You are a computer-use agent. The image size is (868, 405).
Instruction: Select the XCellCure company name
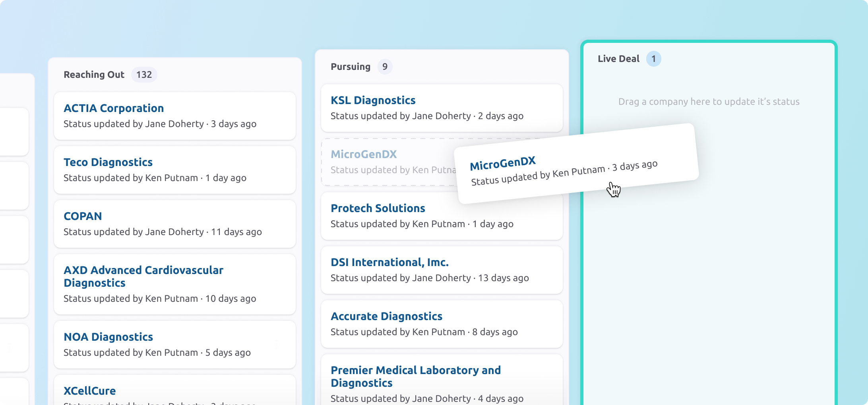point(90,391)
